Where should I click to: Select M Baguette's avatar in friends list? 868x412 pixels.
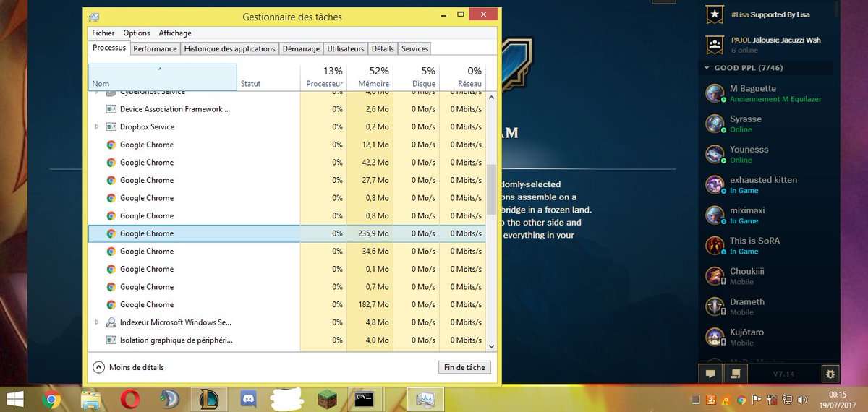click(715, 93)
